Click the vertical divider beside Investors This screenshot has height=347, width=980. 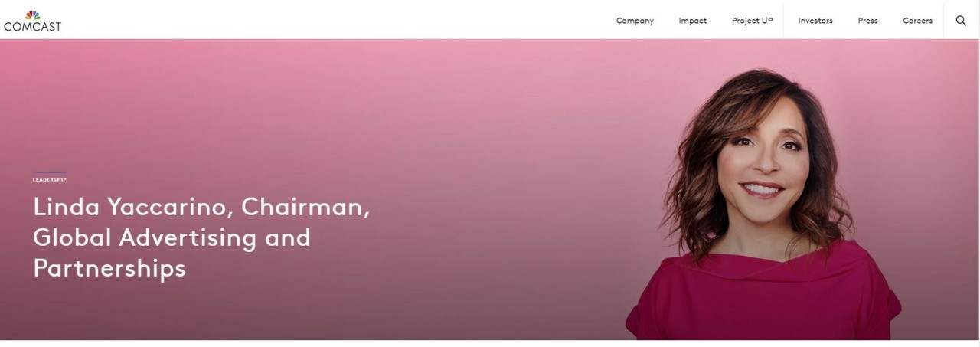coord(785,21)
